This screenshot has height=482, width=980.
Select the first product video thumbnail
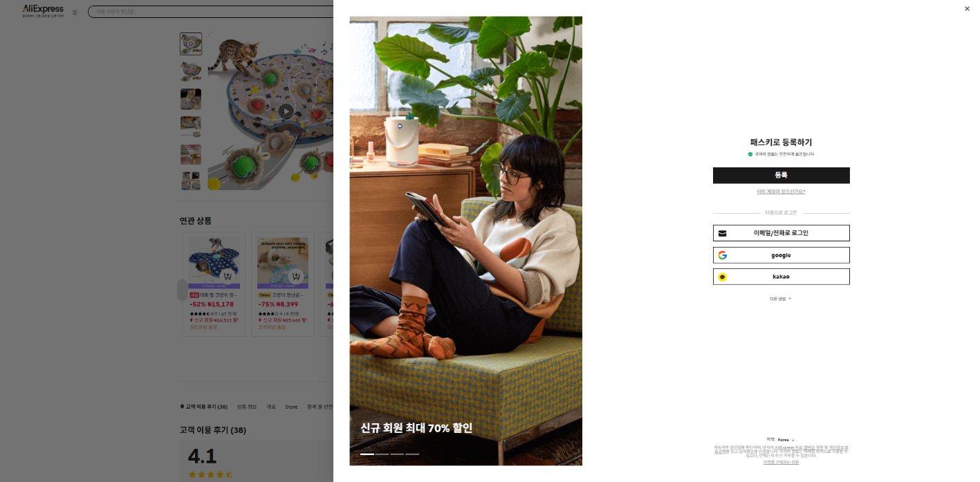tap(191, 44)
